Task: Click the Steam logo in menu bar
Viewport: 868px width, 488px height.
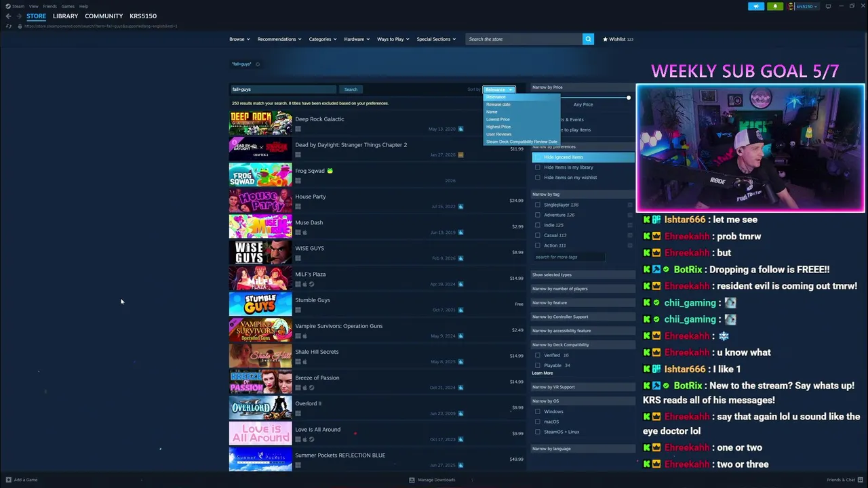Action: tap(7, 6)
